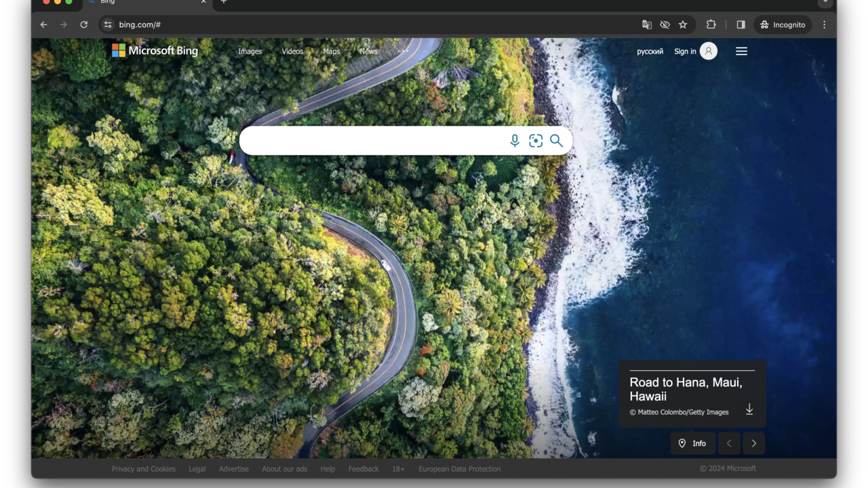The width and height of the screenshot is (868, 488).
Task: Click the microphone voice search icon
Action: pyautogui.click(x=515, y=140)
